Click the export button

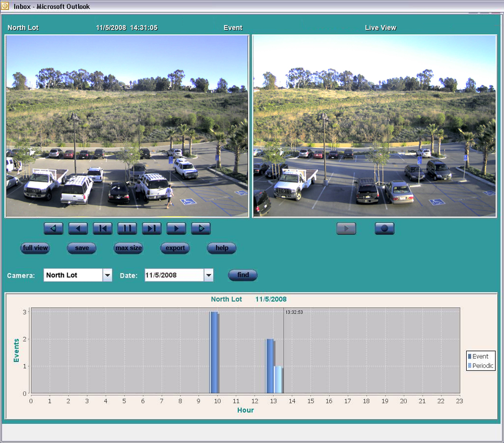[175, 248]
